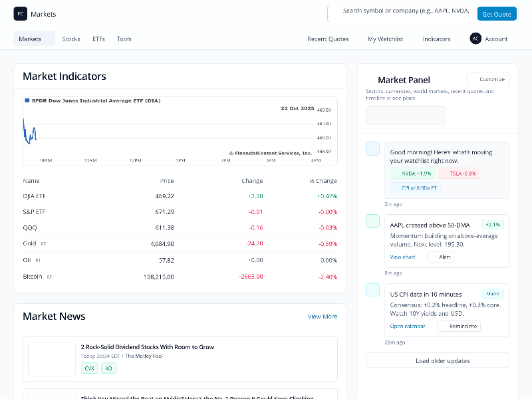Open My Watchlist
The width and height of the screenshot is (532, 399).
(385, 39)
